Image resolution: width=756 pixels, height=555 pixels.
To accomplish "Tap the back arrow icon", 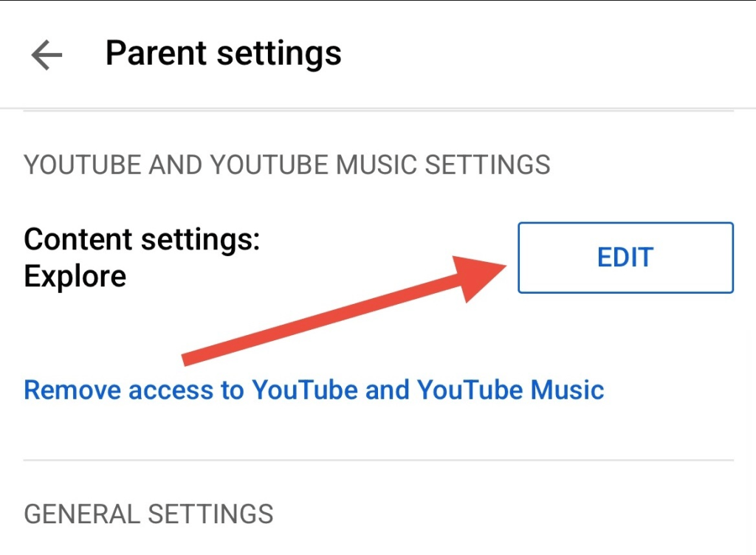I will click(x=47, y=55).
